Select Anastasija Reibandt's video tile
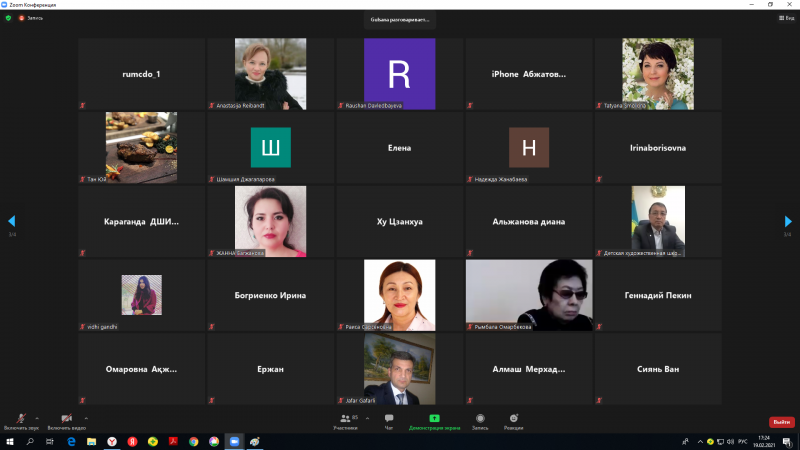Screen dimensions: 800x450 270,74
